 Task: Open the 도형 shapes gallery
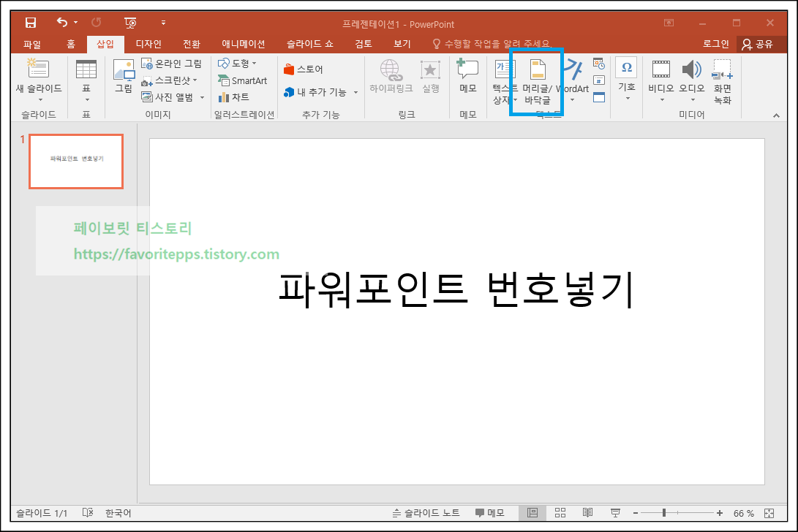237,64
